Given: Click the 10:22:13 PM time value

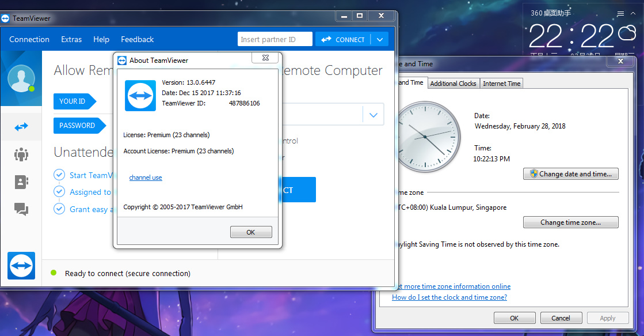Looking at the screenshot, I should tap(491, 158).
